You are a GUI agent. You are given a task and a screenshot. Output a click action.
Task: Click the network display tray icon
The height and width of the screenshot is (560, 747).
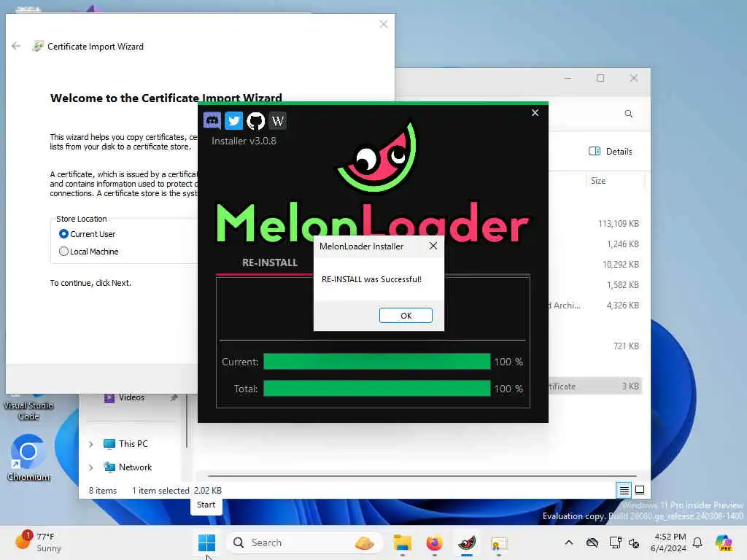pos(615,542)
